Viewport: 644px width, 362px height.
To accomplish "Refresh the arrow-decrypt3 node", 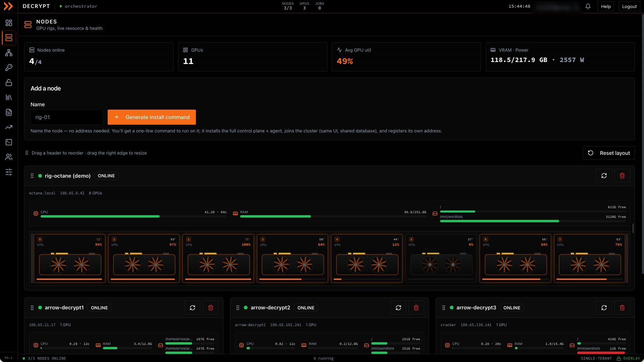I will (604, 308).
